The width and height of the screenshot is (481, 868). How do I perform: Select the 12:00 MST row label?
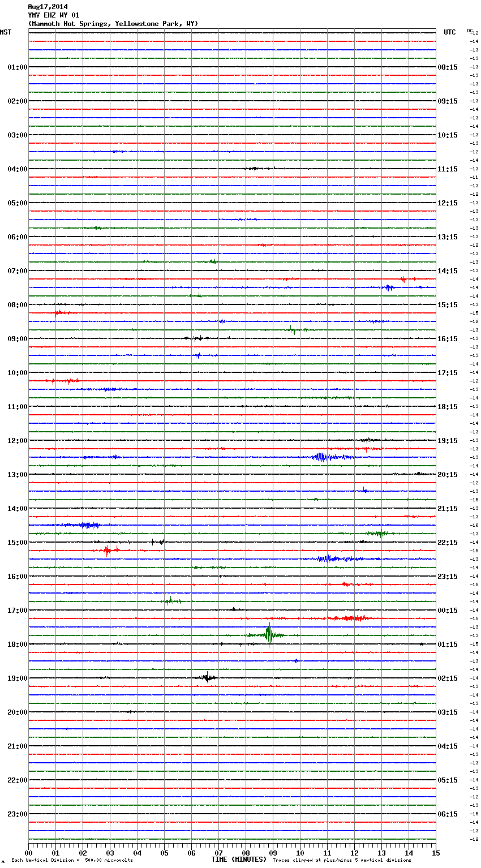click(x=18, y=441)
